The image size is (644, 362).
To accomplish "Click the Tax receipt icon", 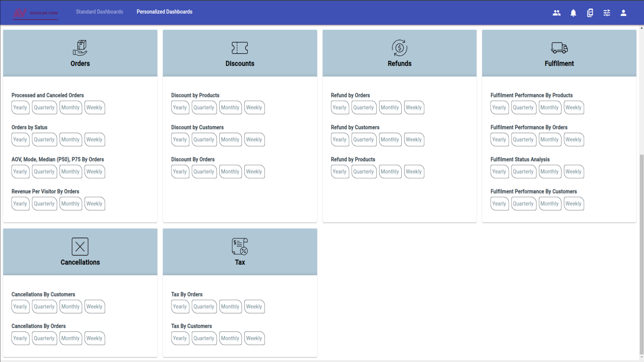I will click(x=240, y=247).
